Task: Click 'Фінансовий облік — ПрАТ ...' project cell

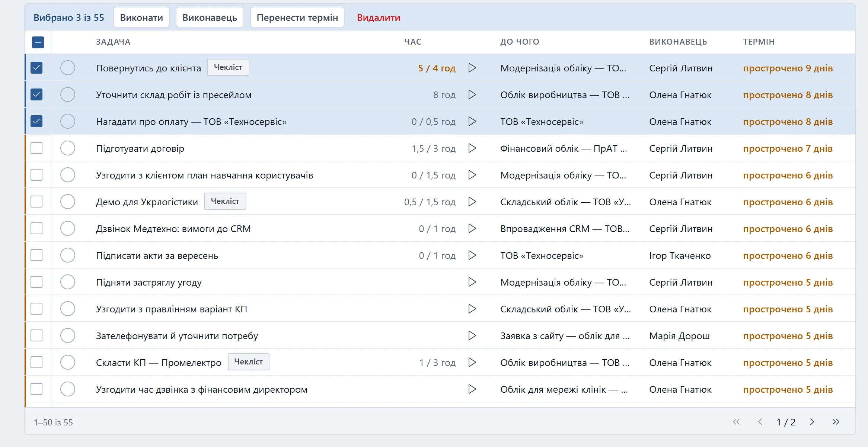Action: pos(564,148)
